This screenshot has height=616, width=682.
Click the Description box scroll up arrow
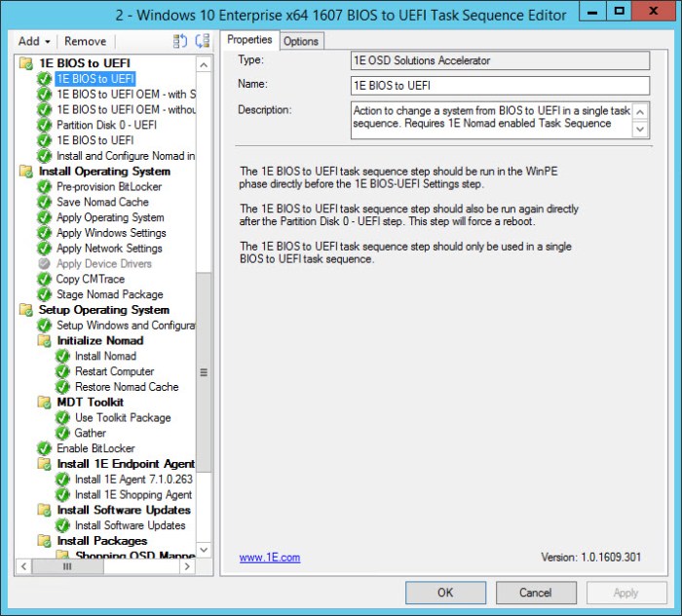click(x=640, y=112)
